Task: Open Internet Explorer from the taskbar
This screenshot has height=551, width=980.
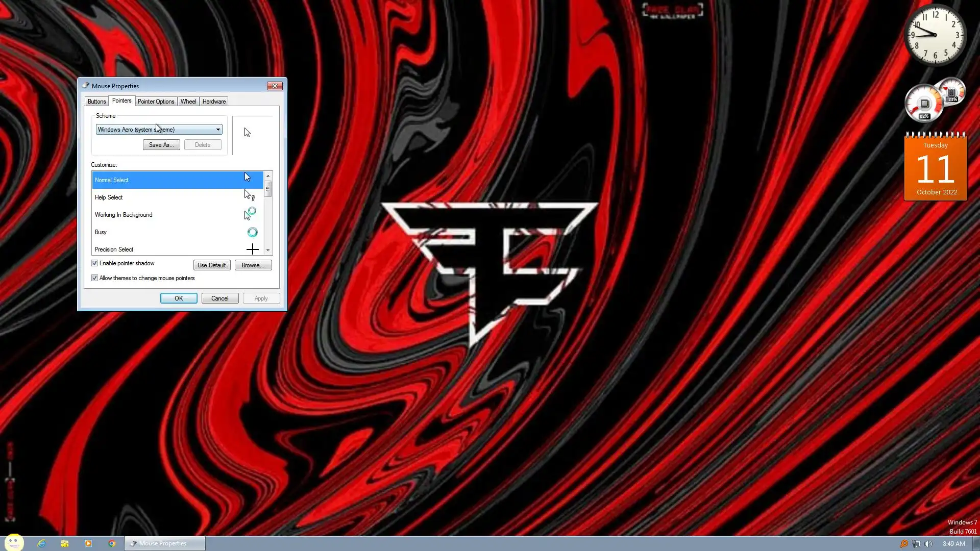Action: (x=41, y=543)
